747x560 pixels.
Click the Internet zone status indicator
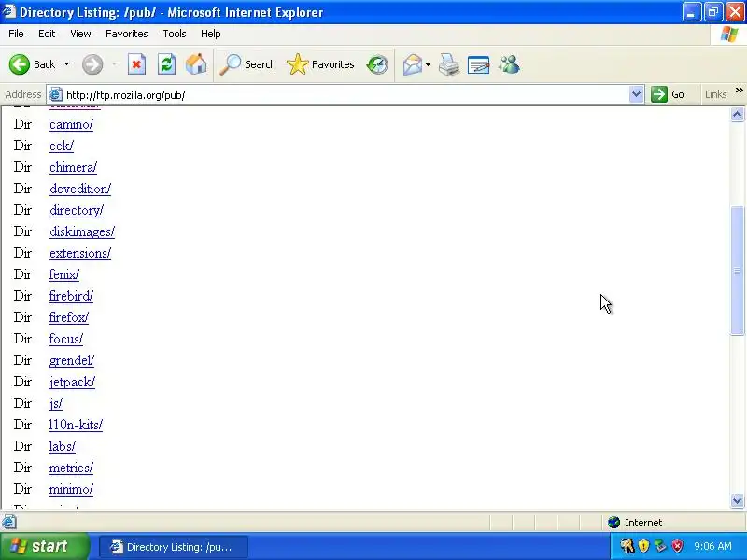tap(635, 523)
